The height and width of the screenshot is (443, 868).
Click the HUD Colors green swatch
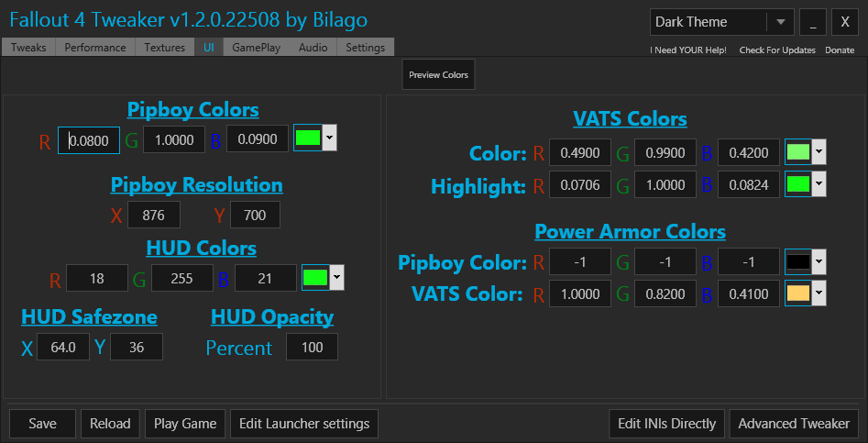click(315, 277)
